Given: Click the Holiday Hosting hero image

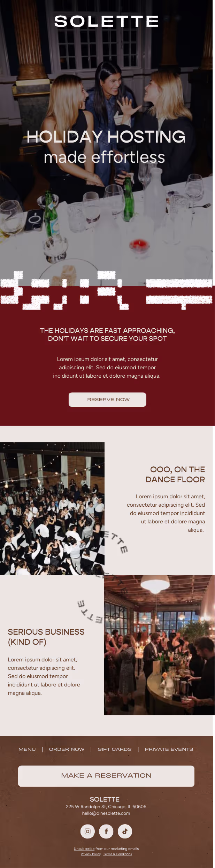Looking at the screenshot, I should (106, 143).
